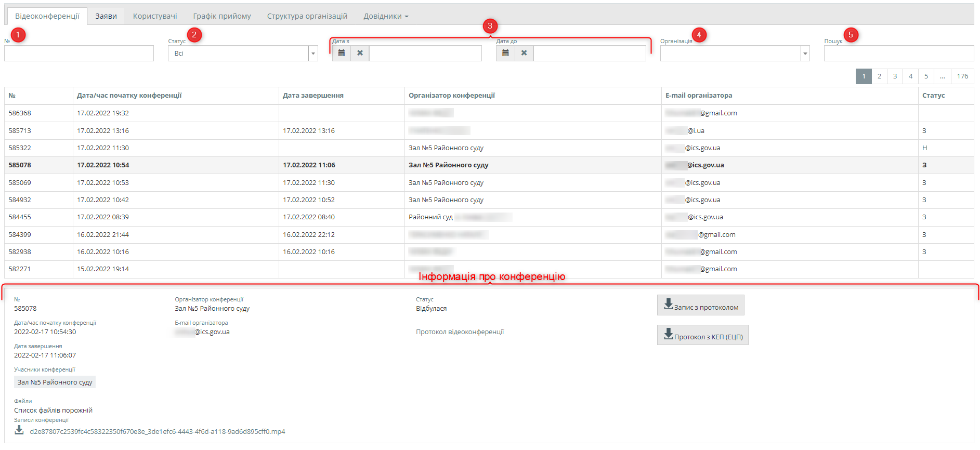Viewport: 980px width, 450px height.
Task: Click the 'Пошук' search input field
Action: [898, 54]
